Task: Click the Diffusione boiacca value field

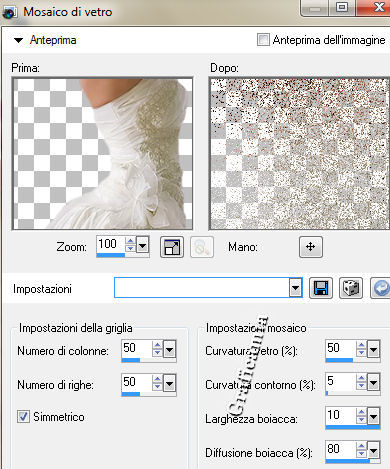Action: [341, 450]
